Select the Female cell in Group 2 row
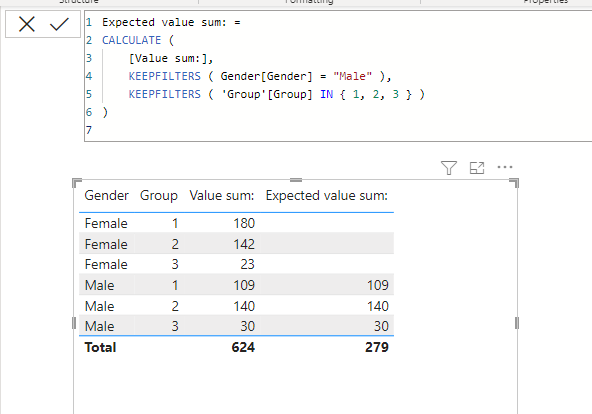Screen dimensions: 592x414 (106, 244)
